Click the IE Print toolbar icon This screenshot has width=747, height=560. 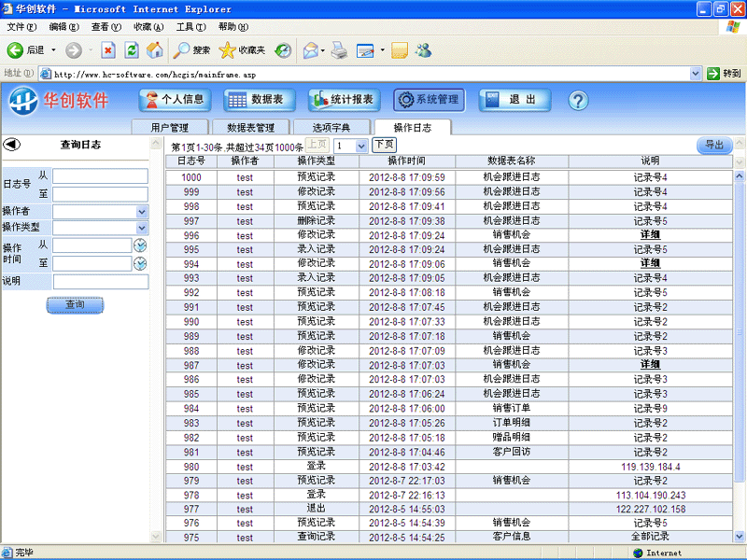click(340, 49)
